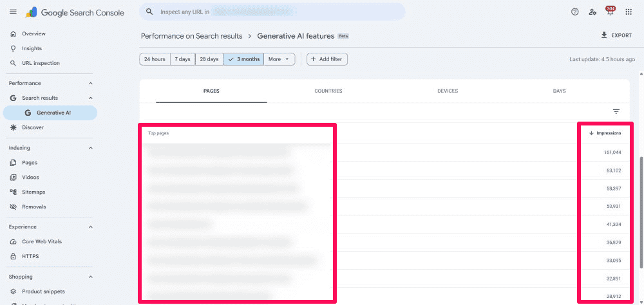Viewport: 644px width, 305px height.
Task: Click in the Inspect any URL field
Action: click(x=272, y=12)
